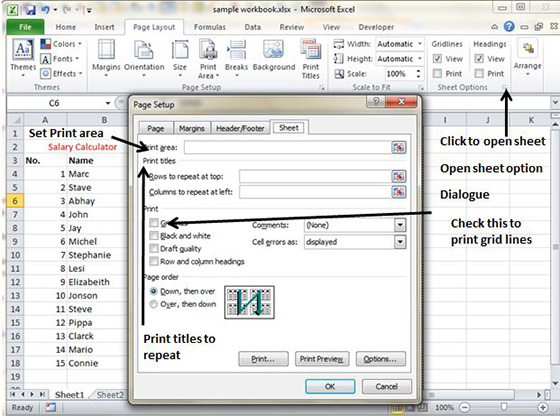Open the Themes gallery icon
The image size is (560, 416).
(x=23, y=49)
